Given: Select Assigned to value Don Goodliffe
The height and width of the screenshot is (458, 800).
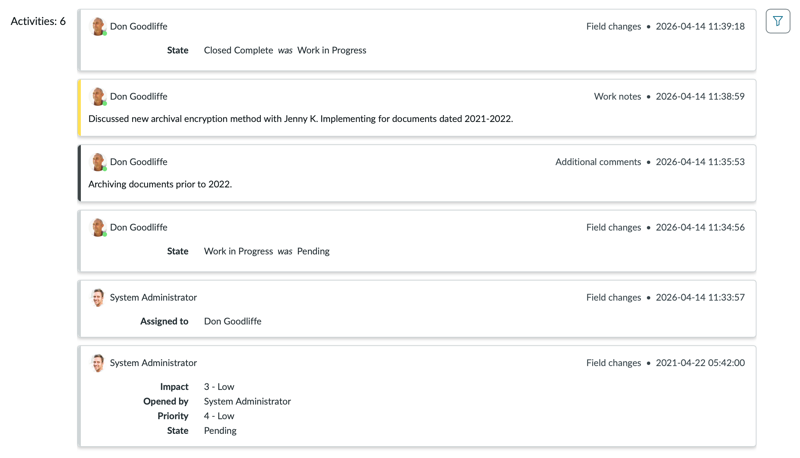Looking at the screenshot, I should pyautogui.click(x=233, y=321).
